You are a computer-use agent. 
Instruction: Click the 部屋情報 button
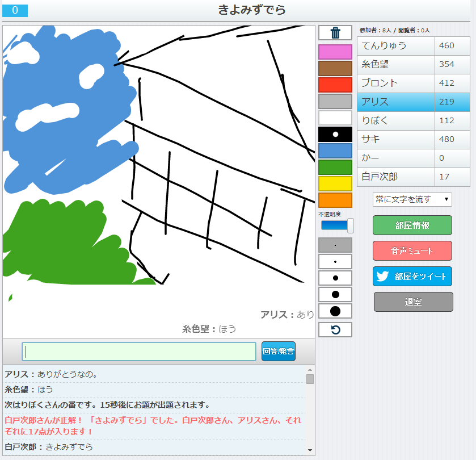(412, 225)
